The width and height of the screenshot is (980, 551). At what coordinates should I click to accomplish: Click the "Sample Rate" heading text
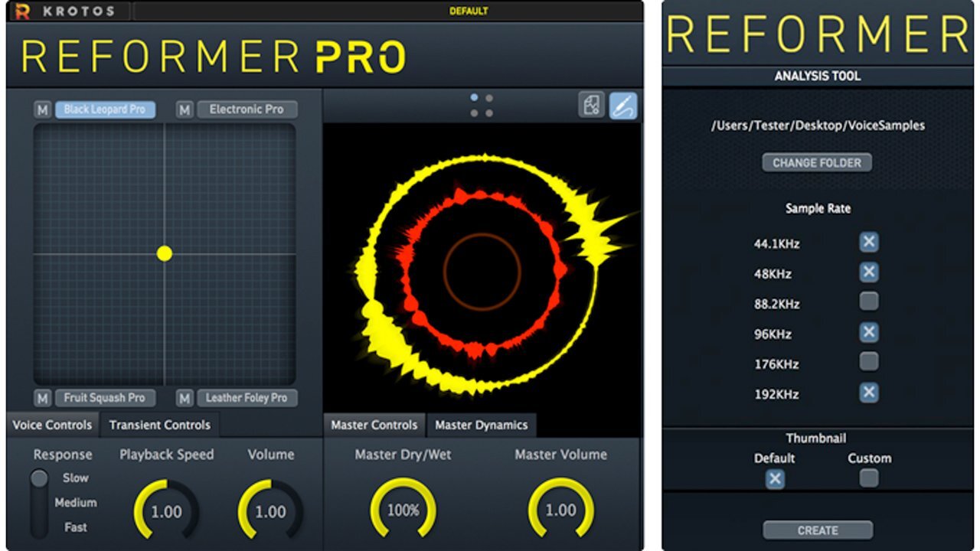pyautogui.click(x=818, y=208)
